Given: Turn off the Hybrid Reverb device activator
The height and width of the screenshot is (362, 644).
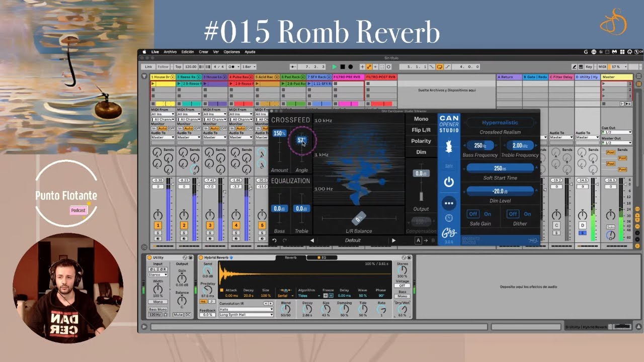Looking at the screenshot, I should pyautogui.click(x=201, y=257).
